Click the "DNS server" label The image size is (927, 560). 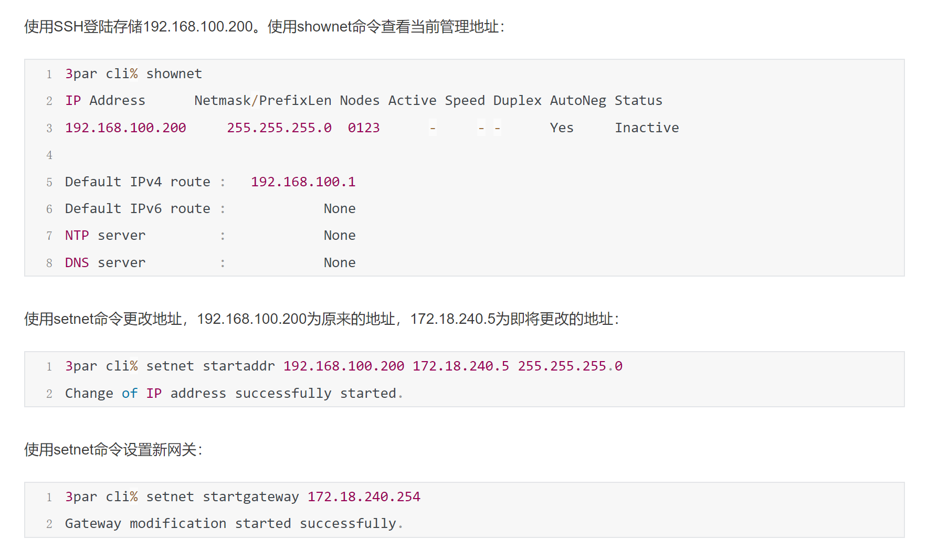(105, 263)
